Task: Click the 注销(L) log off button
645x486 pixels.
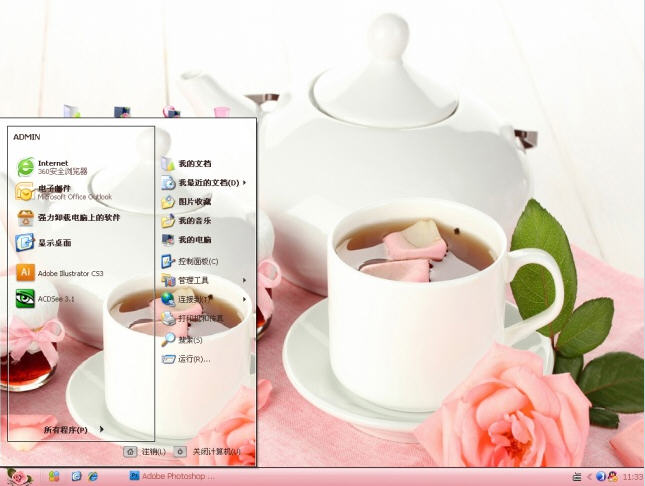Action: pos(145,452)
